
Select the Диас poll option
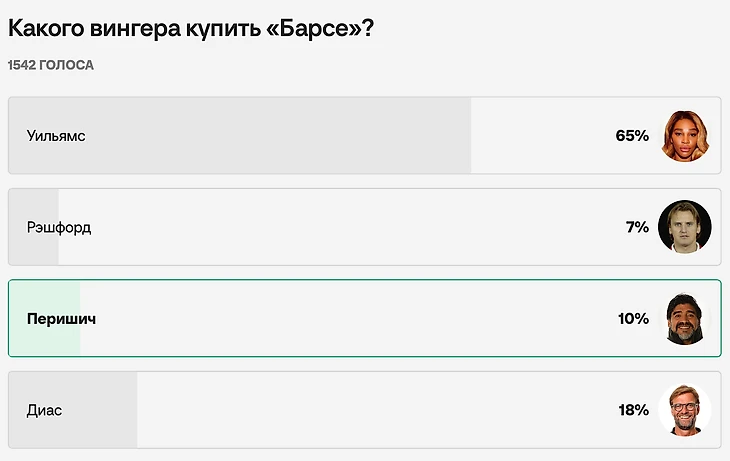tap(365, 410)
